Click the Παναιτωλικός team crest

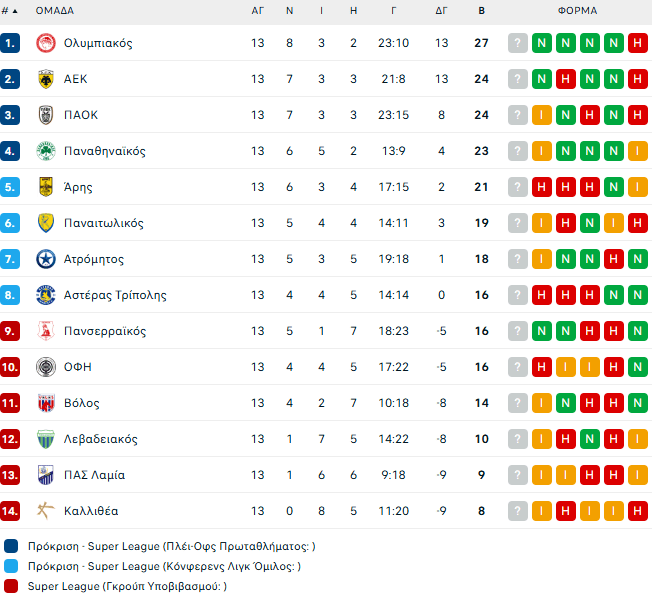coord(45,223)
